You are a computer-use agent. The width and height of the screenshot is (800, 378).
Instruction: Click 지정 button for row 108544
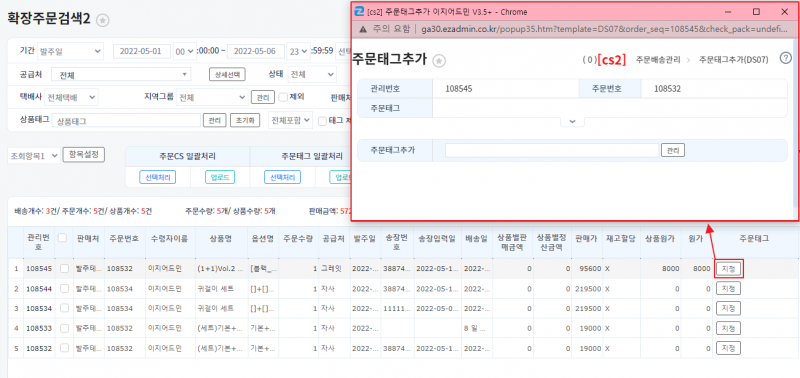(x=728, y=288)
